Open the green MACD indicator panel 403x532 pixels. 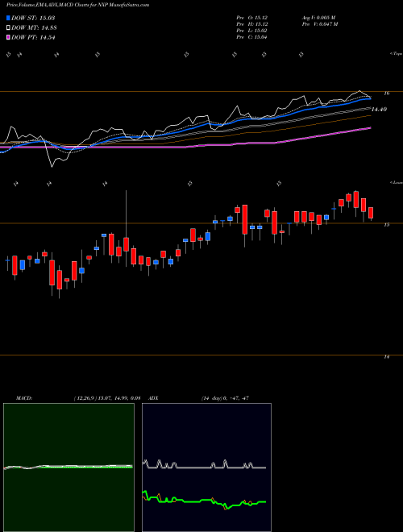click(x=69, y=468)
